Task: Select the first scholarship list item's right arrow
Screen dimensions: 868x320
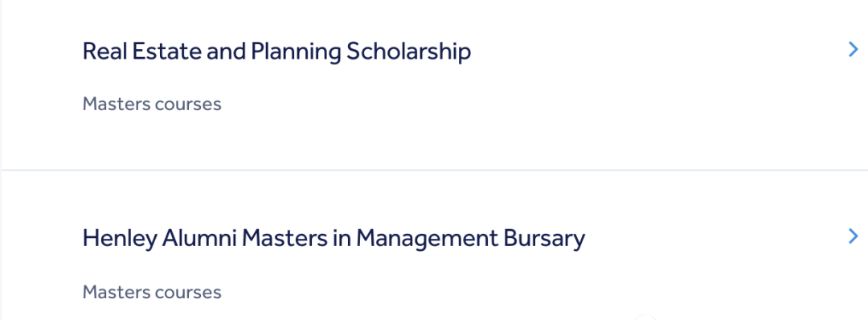Action: point(853,51)
